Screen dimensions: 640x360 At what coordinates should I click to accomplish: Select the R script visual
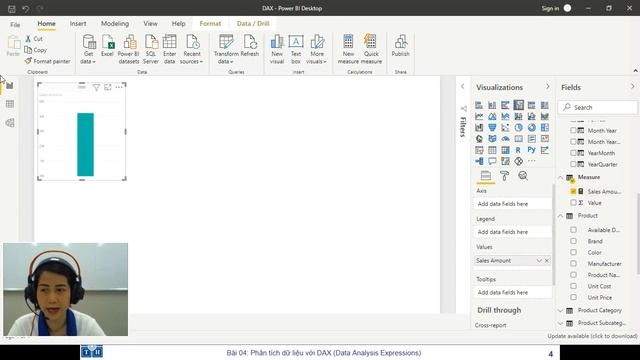(x=518, y=150)
